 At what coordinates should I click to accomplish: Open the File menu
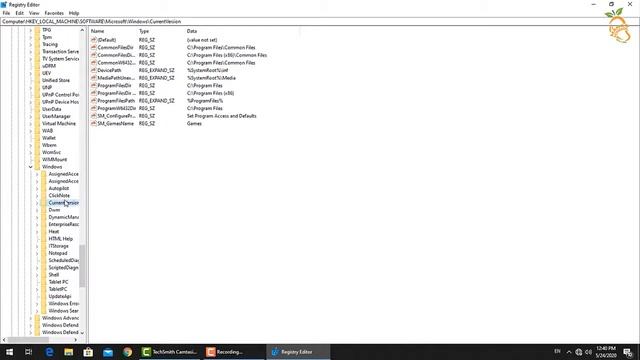[x=6, y=13]
